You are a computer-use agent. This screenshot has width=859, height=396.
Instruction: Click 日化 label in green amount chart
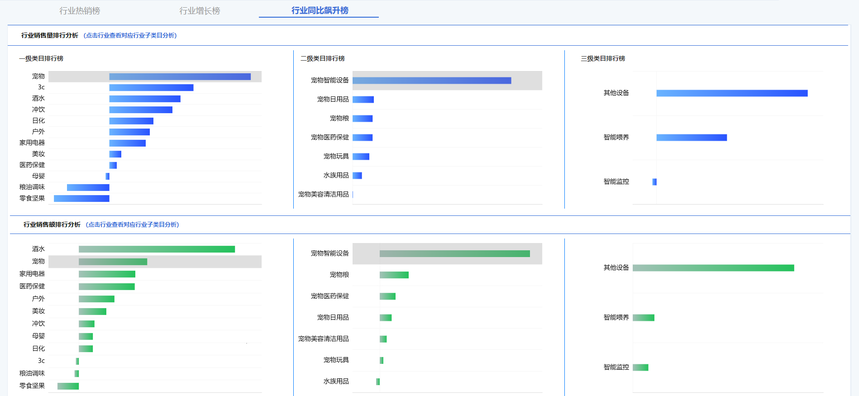39,348
